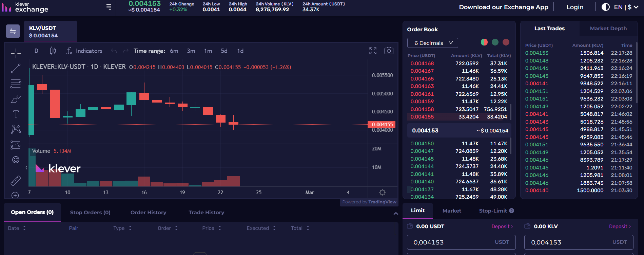
Task: Open the emoji icons tool
Action: [16, 160]
